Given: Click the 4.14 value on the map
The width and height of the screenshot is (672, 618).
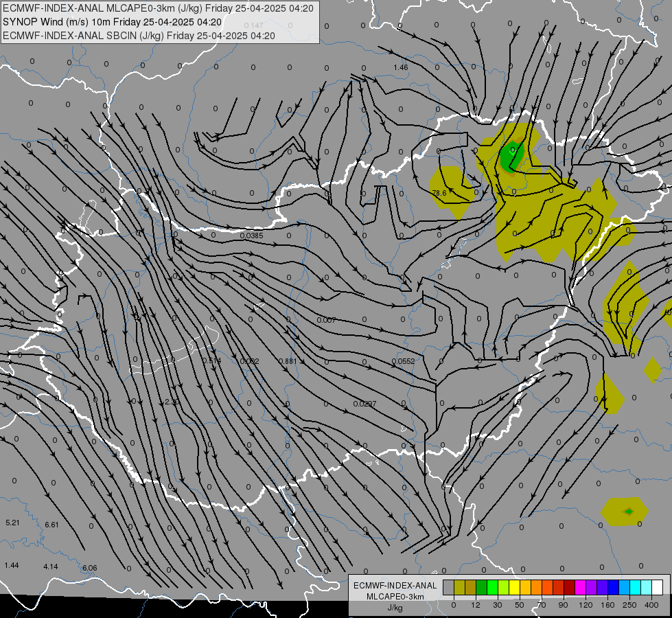Looking at the screenshot, I should pyautogui.click(x=51, y=567).
